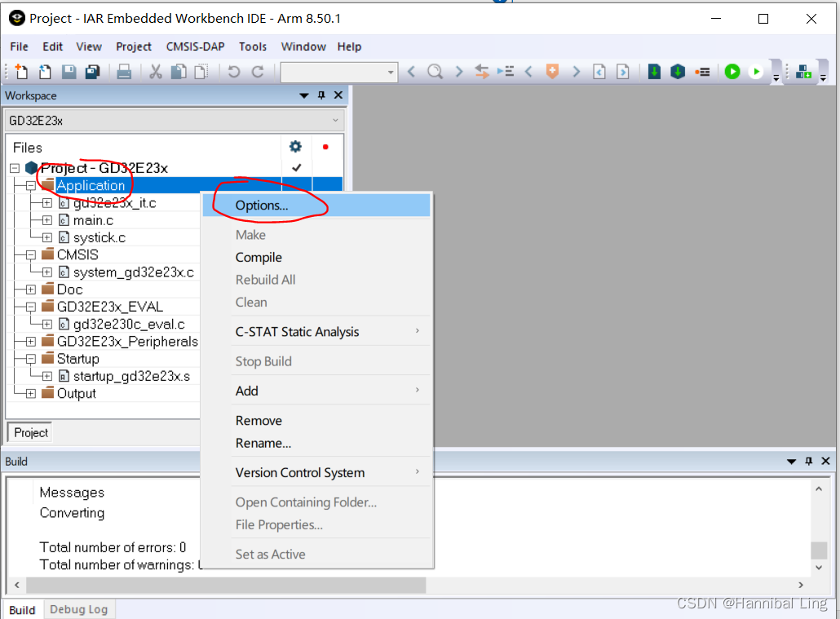840x619 pixels.
Task: Close the Workspace panel
Action: coord(338,95)
